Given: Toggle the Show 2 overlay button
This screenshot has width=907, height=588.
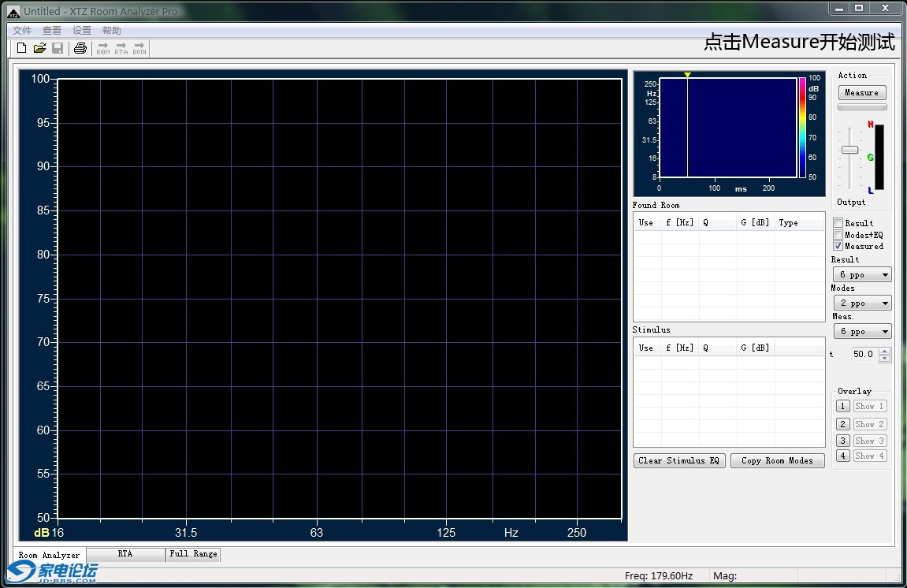Looking at the screenshot, I should coord(869,424).
